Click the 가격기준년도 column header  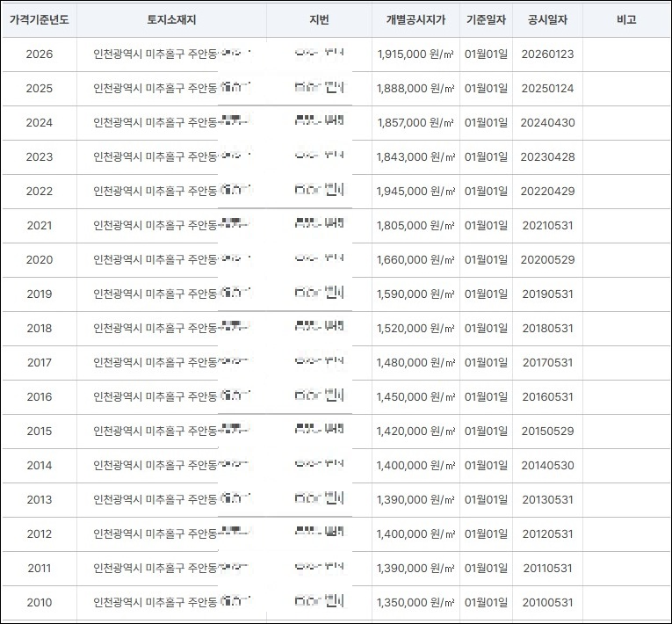point(39,19)
